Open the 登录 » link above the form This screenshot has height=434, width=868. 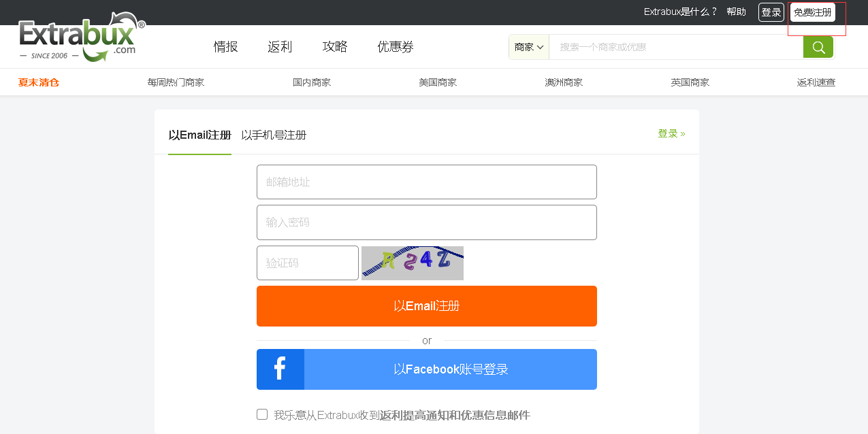[671, 133]
